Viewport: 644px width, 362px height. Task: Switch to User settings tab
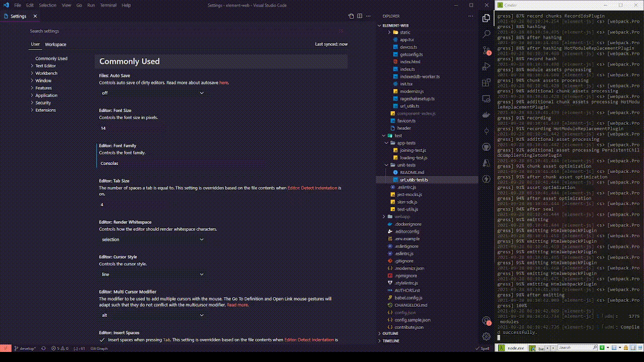click(x=35, y=44)
